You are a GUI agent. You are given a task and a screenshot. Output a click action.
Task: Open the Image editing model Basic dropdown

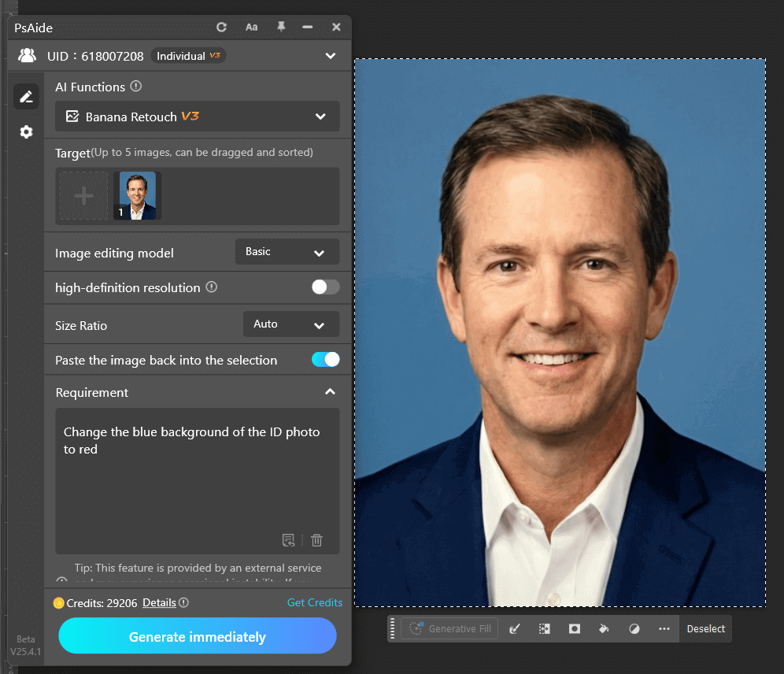(287, 252)
